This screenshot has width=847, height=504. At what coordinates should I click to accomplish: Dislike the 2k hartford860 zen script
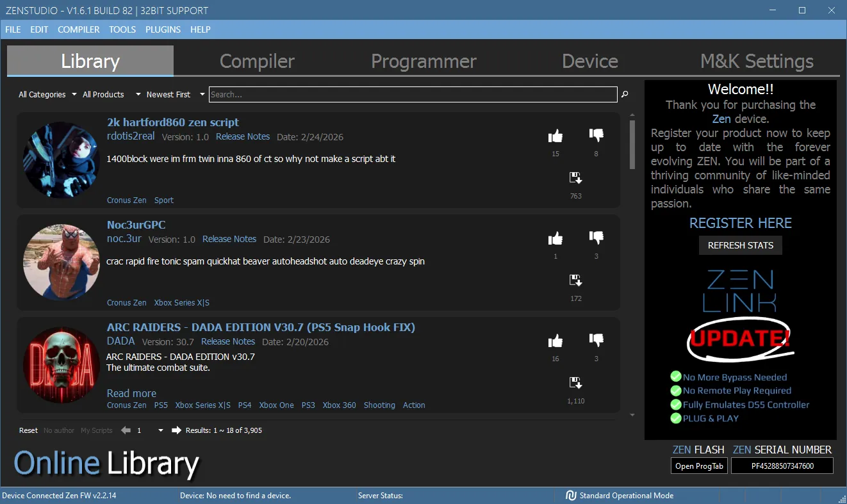[x=596, y=135]
